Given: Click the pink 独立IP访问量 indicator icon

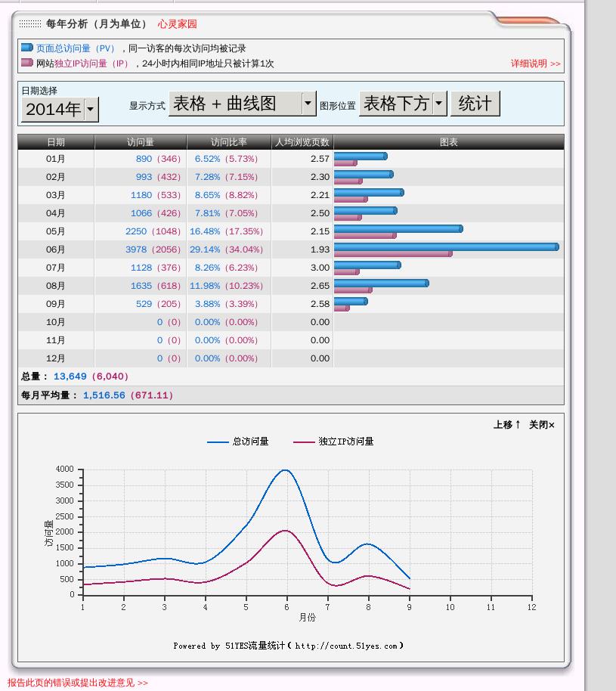Looking at the screenshot, I should coord(27,64).
